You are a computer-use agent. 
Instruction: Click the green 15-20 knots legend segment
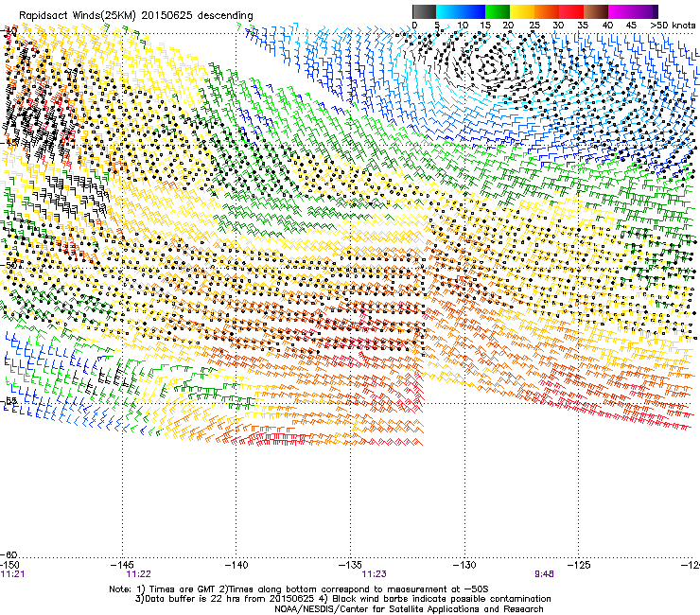pyautogui.click(x=498, y=11)
